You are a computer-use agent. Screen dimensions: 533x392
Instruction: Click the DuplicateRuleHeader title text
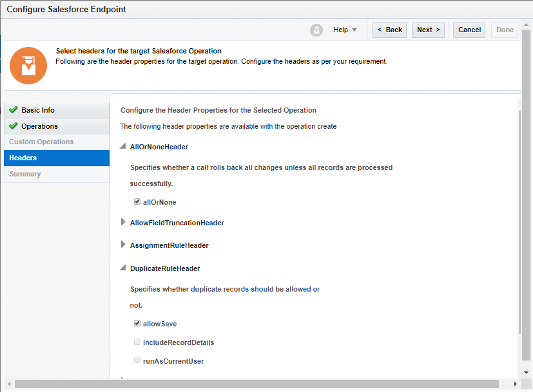(x=165, y=268)
